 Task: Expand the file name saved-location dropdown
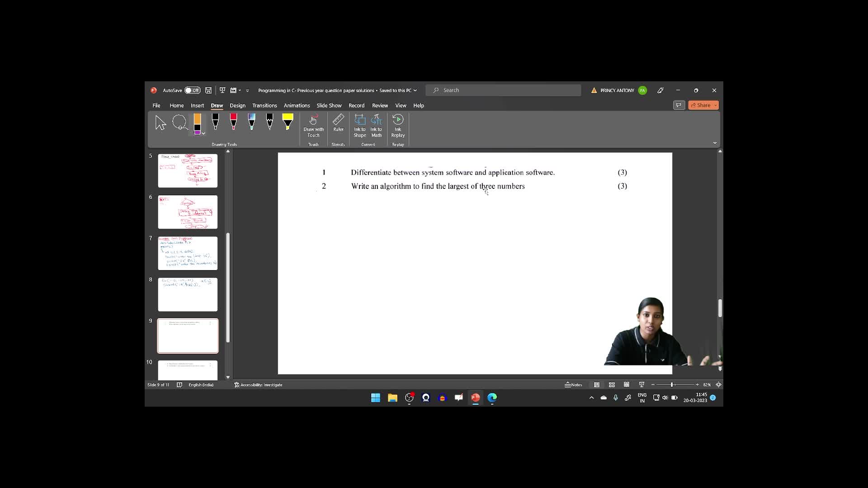pyautogui.click(x=415, y=90)
